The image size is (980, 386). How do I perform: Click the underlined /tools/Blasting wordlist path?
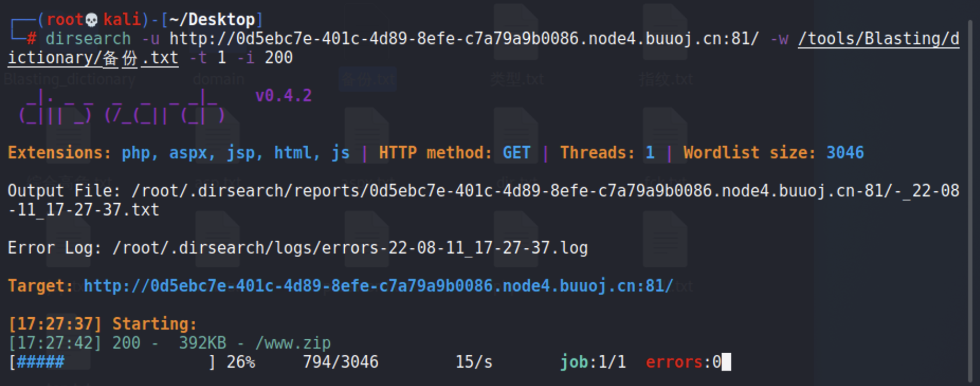point(878,39)
